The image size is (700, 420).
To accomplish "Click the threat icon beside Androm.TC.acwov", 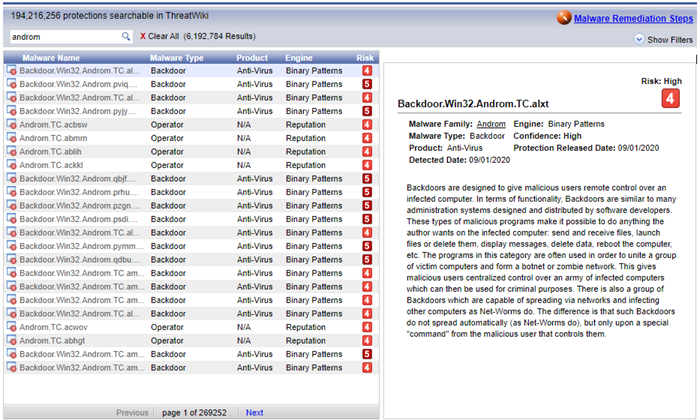I will [11, 327].
